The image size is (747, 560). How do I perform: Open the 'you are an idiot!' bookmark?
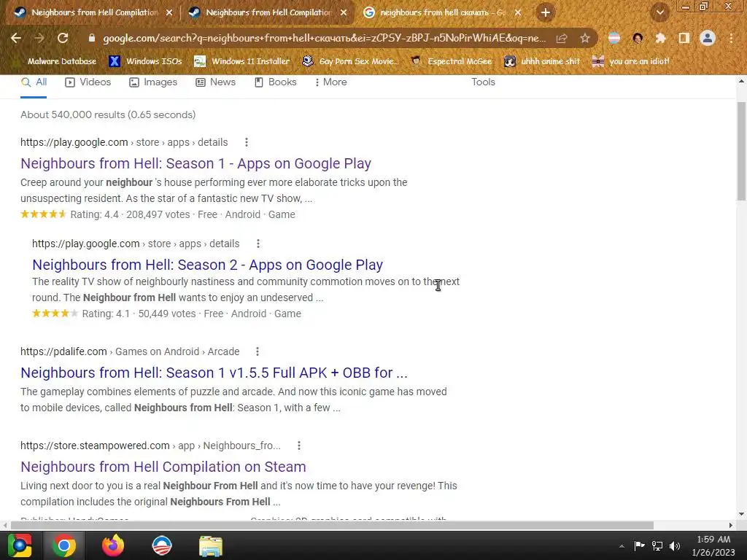pos(631,61)
